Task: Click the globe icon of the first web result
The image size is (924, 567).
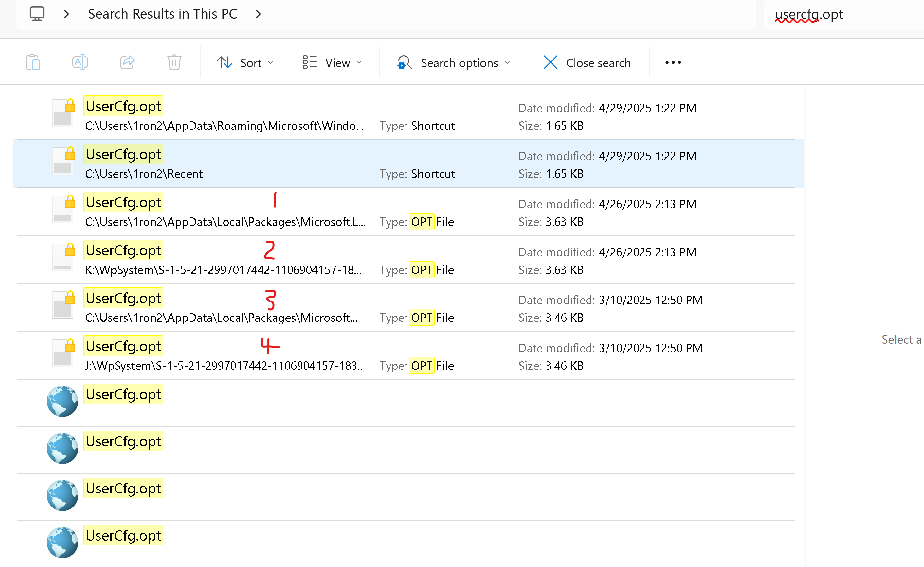Action: [x=62, y=401]
